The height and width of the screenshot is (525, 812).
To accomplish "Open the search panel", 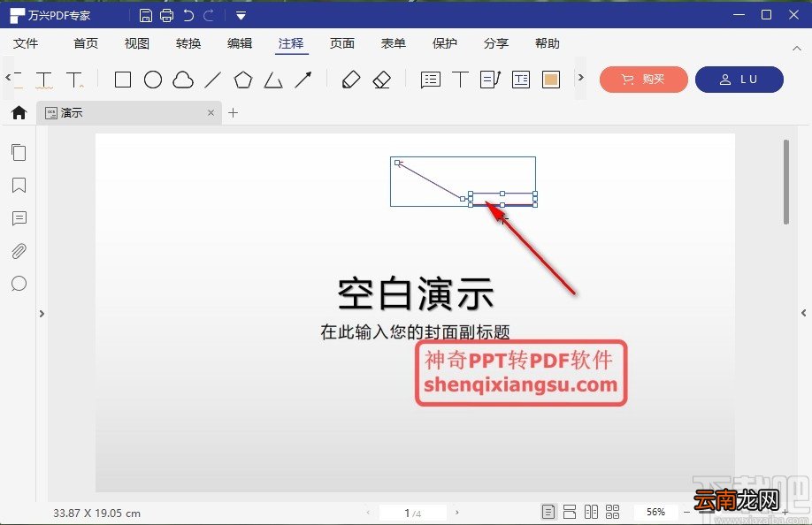I will click(19, 284).
